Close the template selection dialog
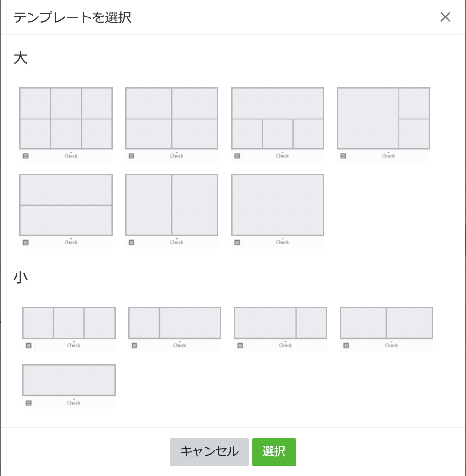 445,17
